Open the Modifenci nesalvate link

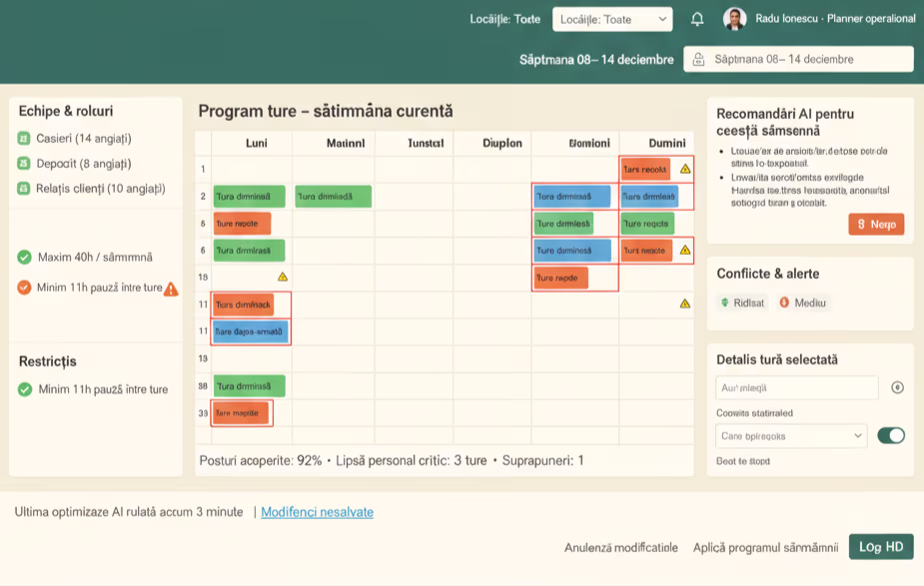pyautogui.click(x=317, y=512)
